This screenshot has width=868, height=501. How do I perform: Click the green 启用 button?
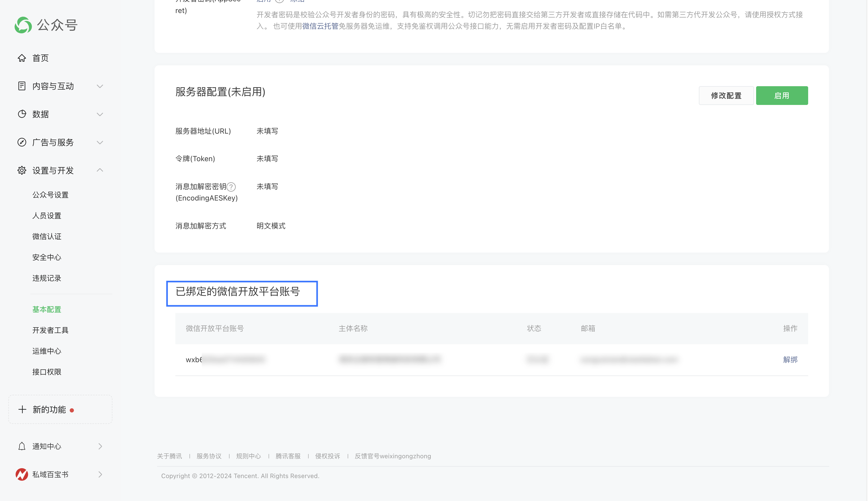coord(782,96)
